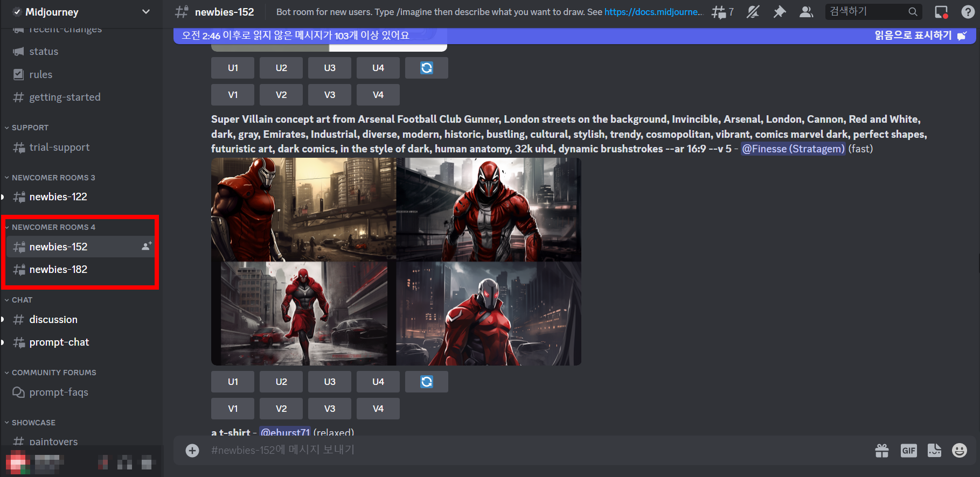Mark messages as read 읽음으로 표시하기
This screenshot has width=980, height=477.
[920, 36]
